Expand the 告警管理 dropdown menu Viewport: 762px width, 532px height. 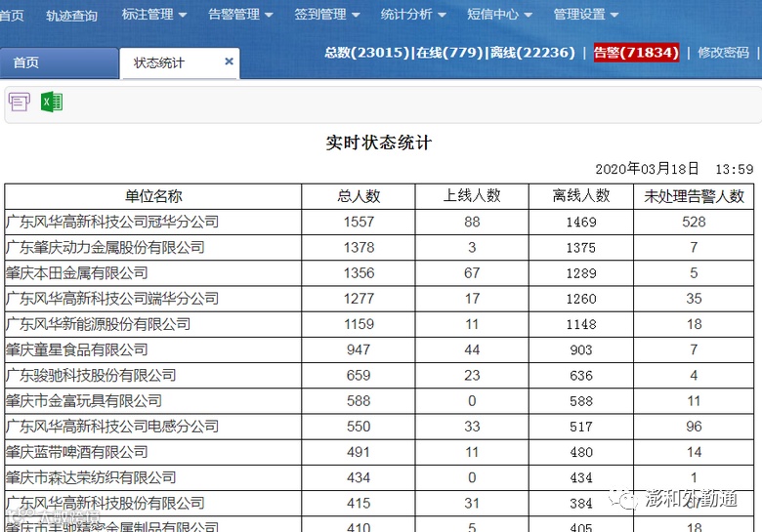click(x=240, y=15)
